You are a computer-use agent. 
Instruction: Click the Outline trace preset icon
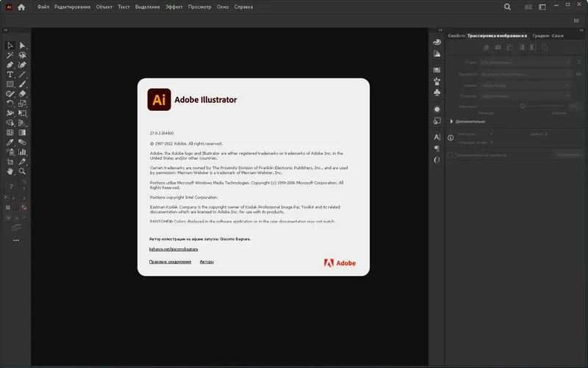click(545, 47)
